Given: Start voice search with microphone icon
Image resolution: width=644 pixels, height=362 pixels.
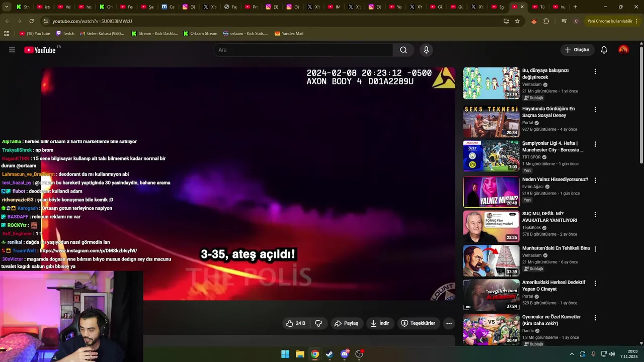Looking at the screenshot, I should [x=426, y=50].
